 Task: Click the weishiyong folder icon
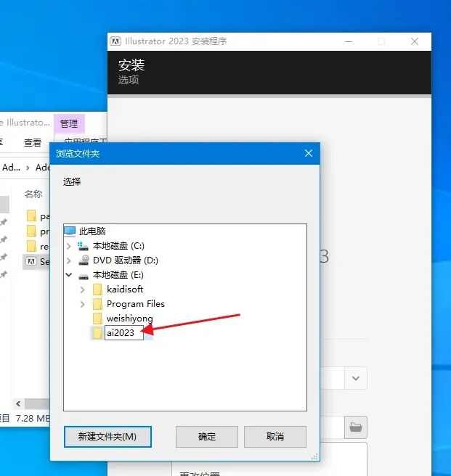click(97, 319)
